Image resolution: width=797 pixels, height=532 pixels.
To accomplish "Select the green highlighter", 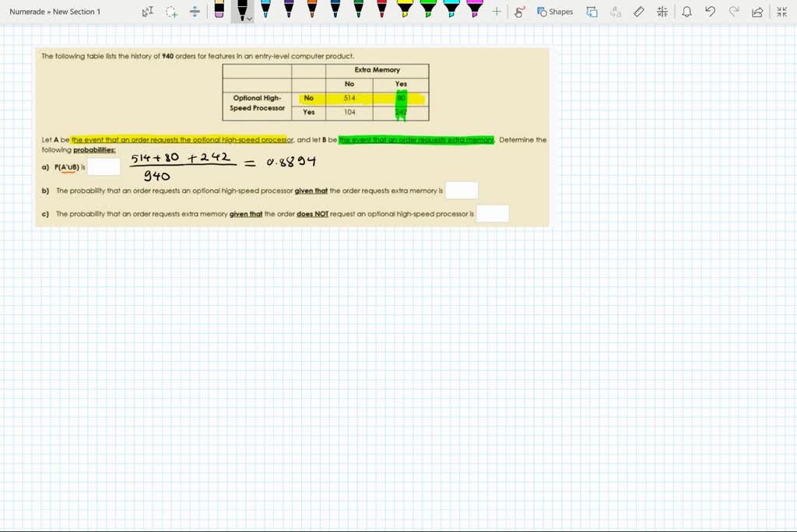I will (x=429, y=11).
